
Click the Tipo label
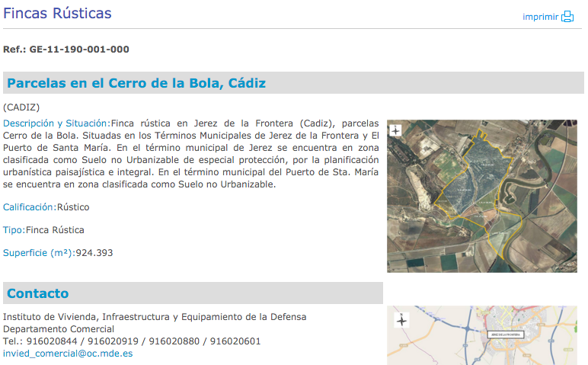point(14,229)
